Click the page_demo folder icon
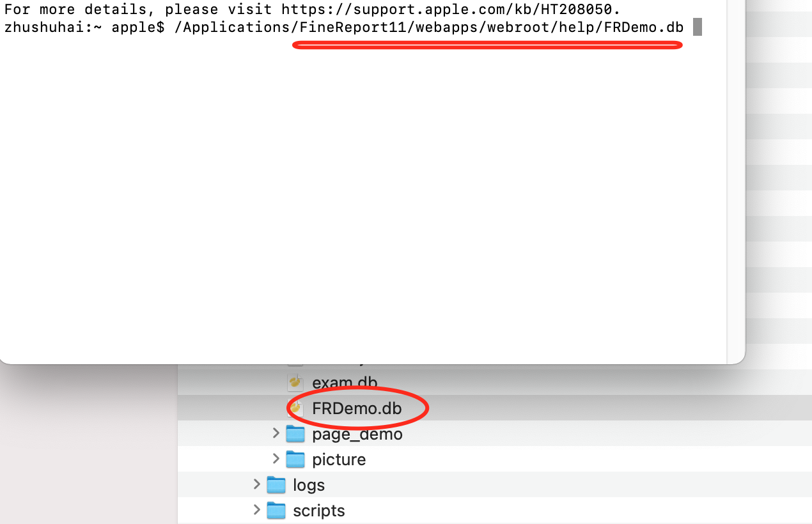 (x=295, y=434)
